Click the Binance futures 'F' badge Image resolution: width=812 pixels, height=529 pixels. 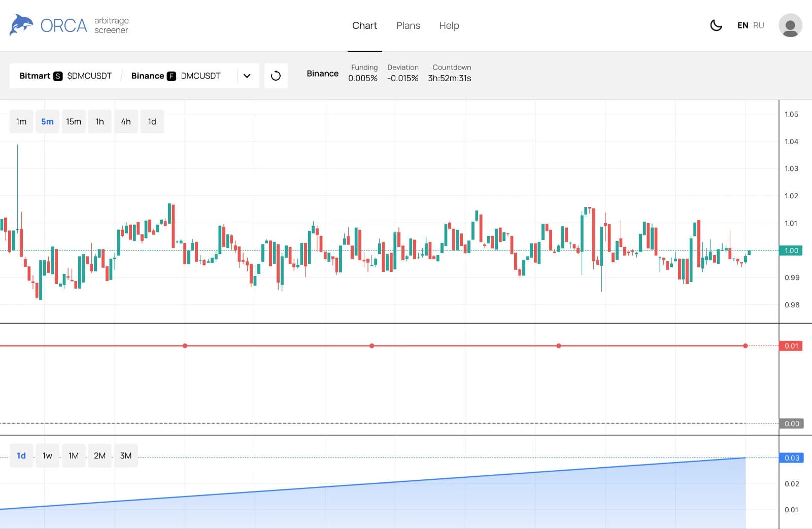pos(172,76)
